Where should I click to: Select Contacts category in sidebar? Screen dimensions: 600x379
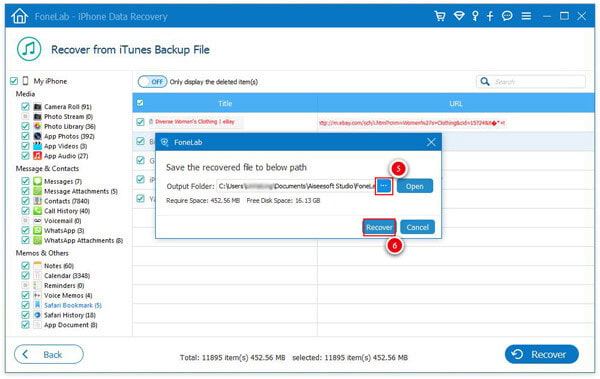click(66, 201)
